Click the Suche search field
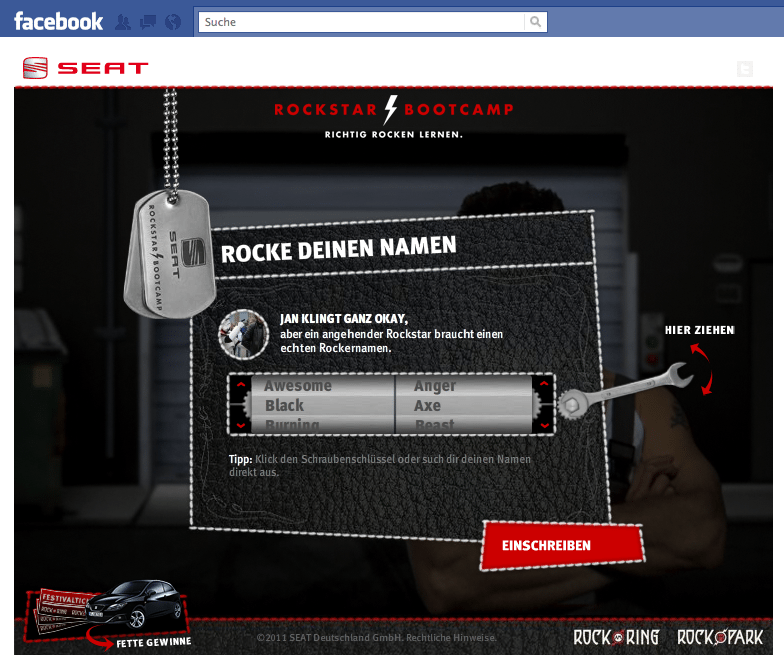Image resolution: width=784 pixels, height=666 pixels. [x=362, y=22]
